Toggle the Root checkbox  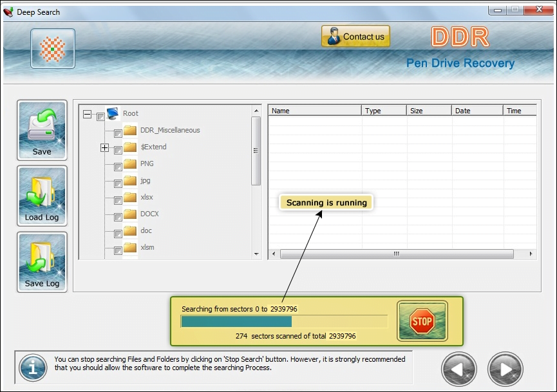pyautogui.click(x=101, y=117)
